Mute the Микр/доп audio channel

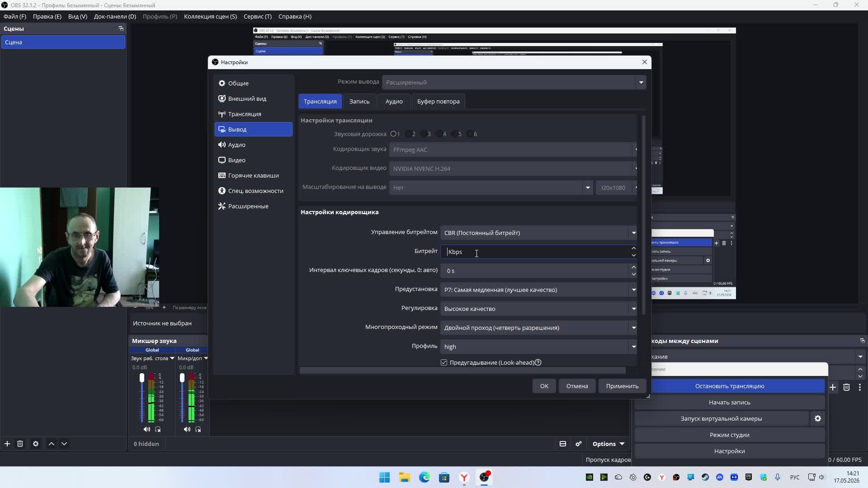coord(187,429)
